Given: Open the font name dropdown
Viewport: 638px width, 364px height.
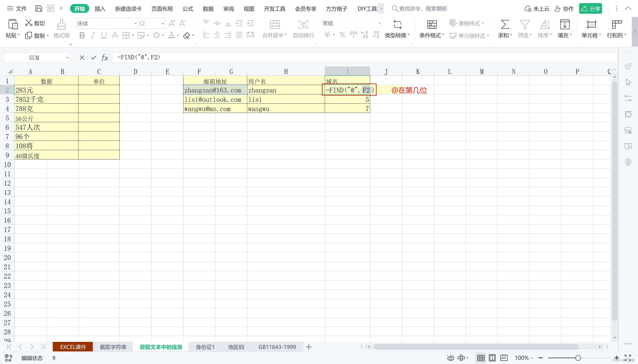Looking at the screenshot, I should click(x=136, y=23).
